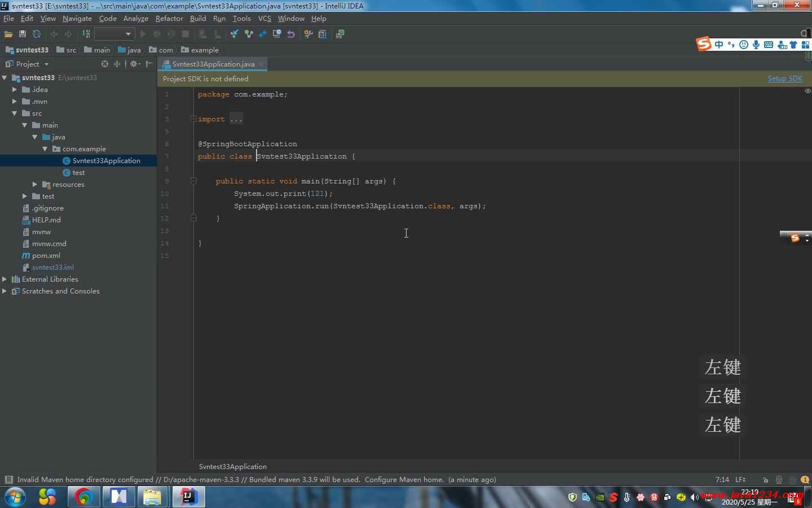Screen dimensions: 812x508
Task: Open Project panel gear settings
Action: (134, 64)
